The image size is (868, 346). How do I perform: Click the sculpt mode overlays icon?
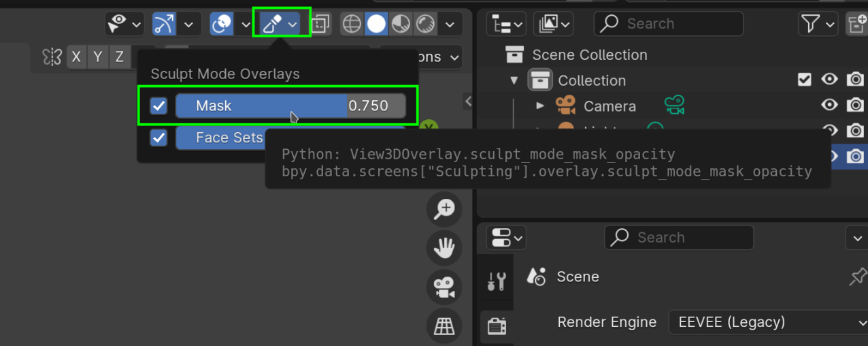[273, 25]
